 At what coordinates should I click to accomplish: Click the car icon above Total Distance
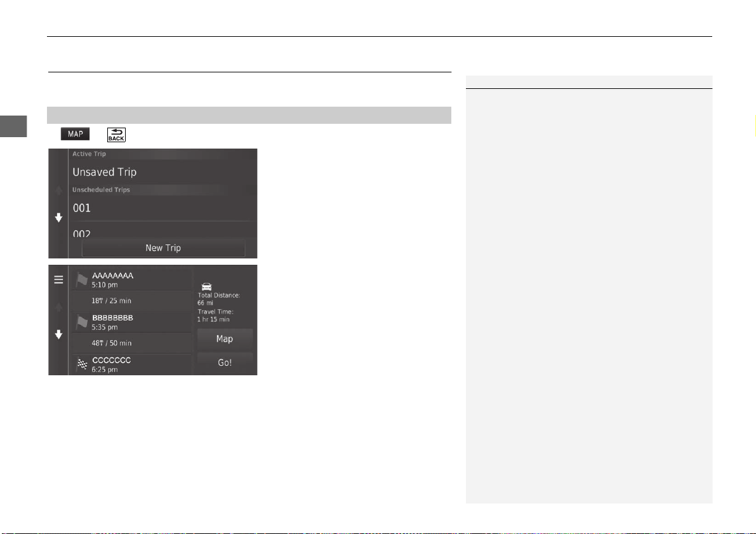coord(206,286)
